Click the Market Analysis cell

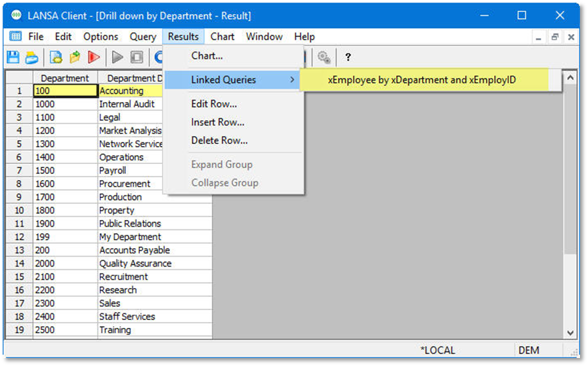[131, 131]
